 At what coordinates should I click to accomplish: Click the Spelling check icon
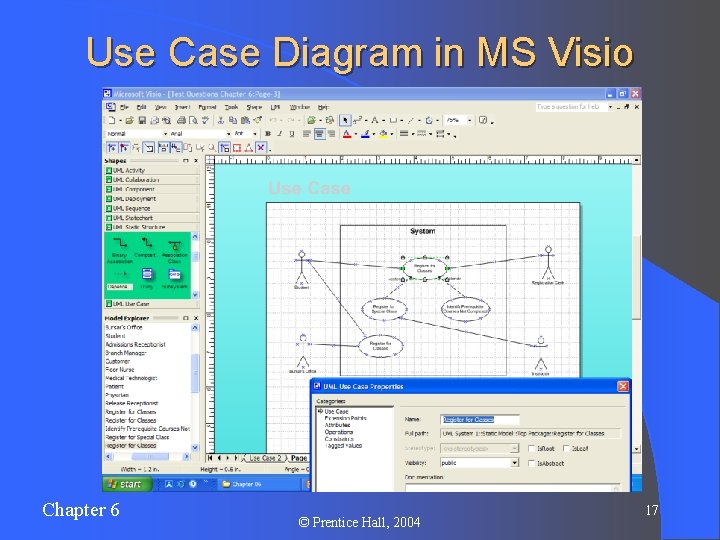click(x=205, y=120)
